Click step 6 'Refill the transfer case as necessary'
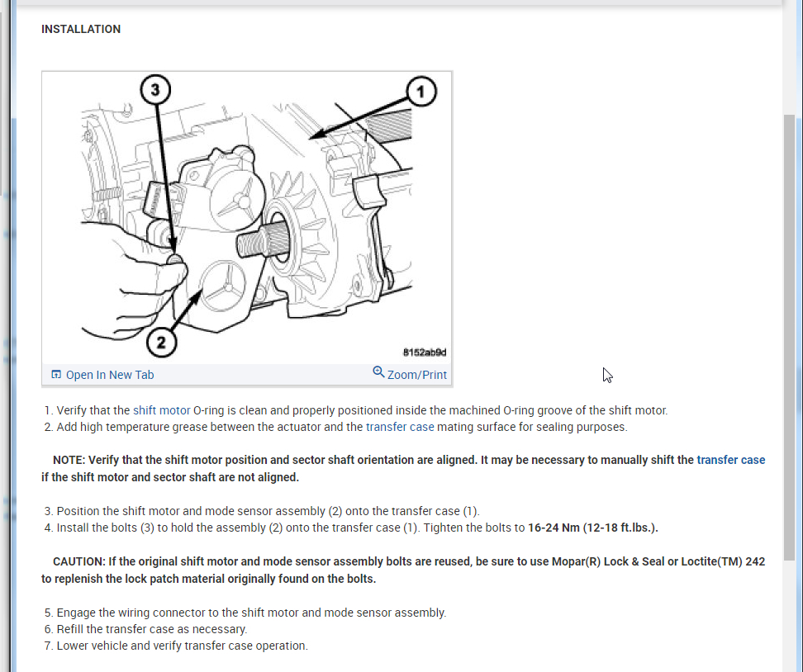Screen dimensions: 803x672 [x=152, y=629]
